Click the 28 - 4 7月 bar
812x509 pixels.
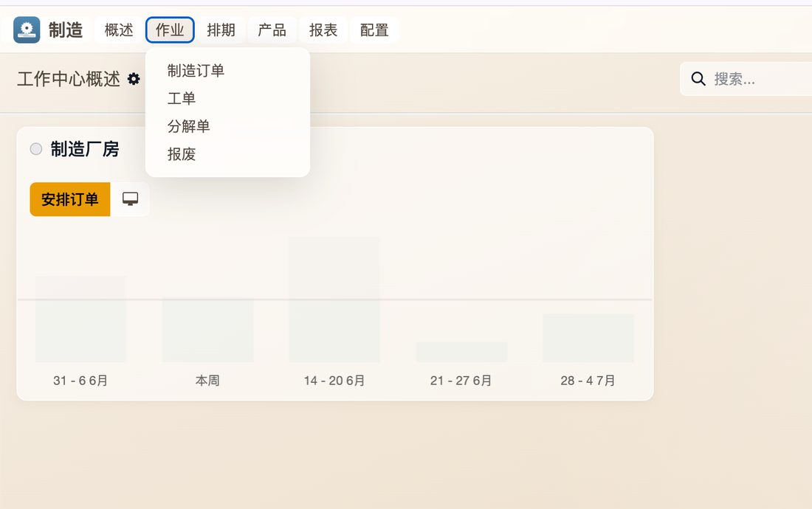(x=588, y=338)
